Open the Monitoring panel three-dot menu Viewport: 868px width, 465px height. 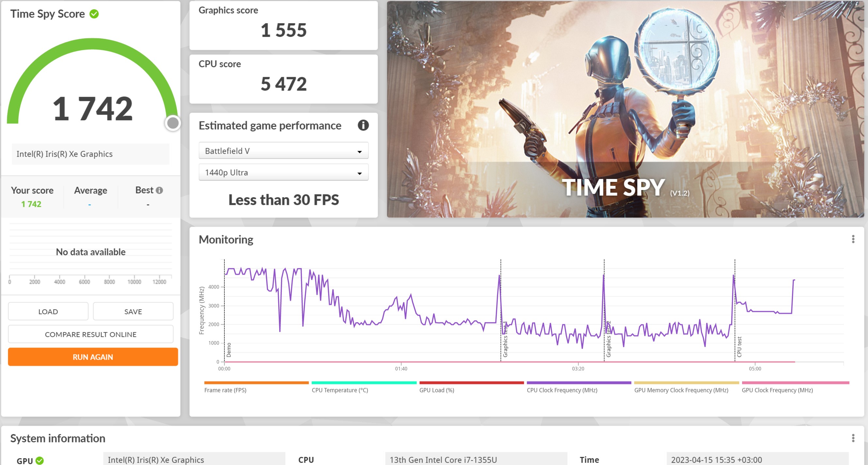[x=853, y=239]
